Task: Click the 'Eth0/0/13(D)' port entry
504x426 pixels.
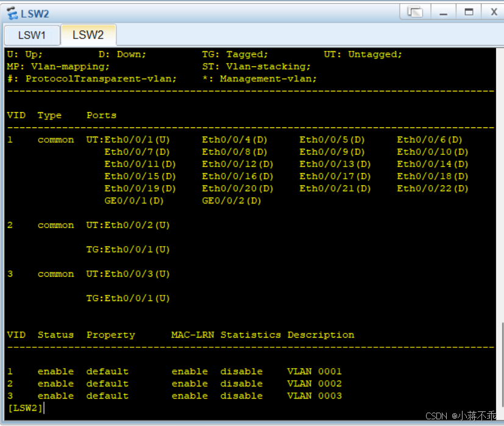Action: 335,164
